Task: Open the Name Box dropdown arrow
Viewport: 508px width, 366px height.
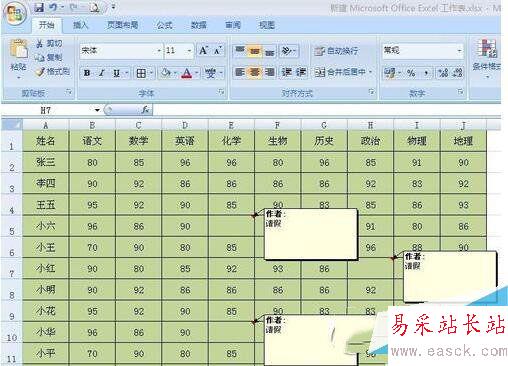Action: [x=97, y=110]
